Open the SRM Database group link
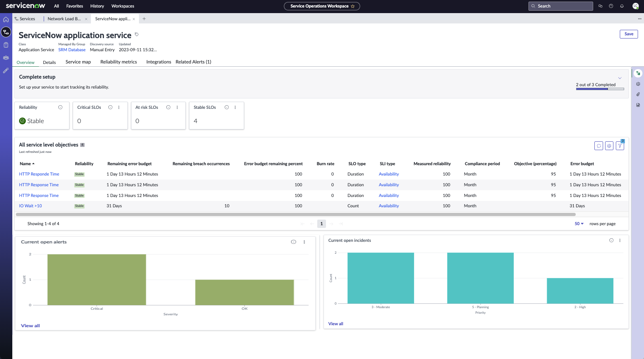This screenshot has width=644, height=359. coord(72,50)
